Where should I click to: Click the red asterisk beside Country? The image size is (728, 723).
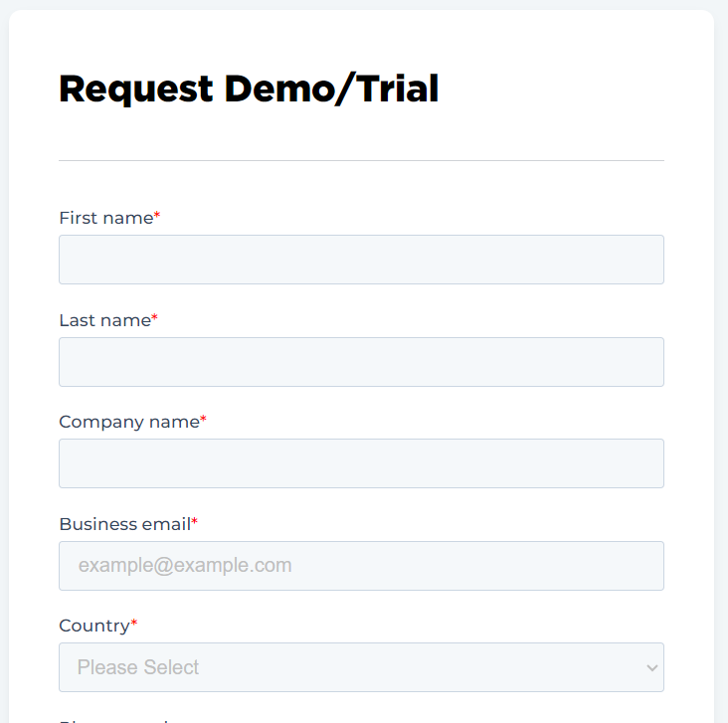[133, 623]
